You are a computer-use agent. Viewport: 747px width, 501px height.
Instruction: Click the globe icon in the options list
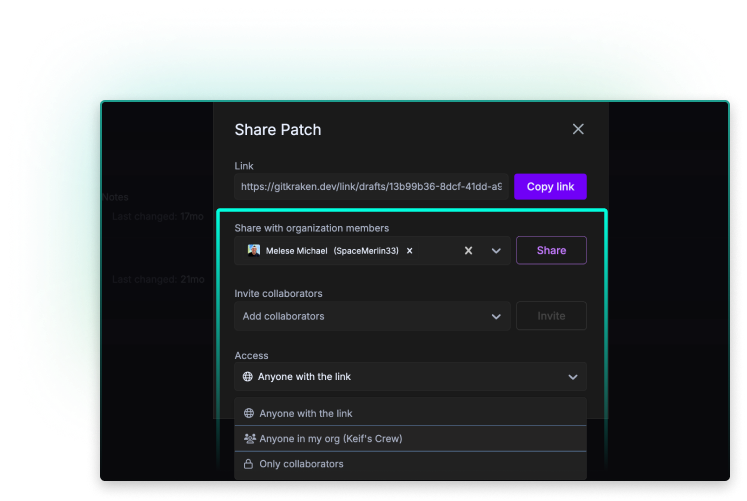pos(248,413)
